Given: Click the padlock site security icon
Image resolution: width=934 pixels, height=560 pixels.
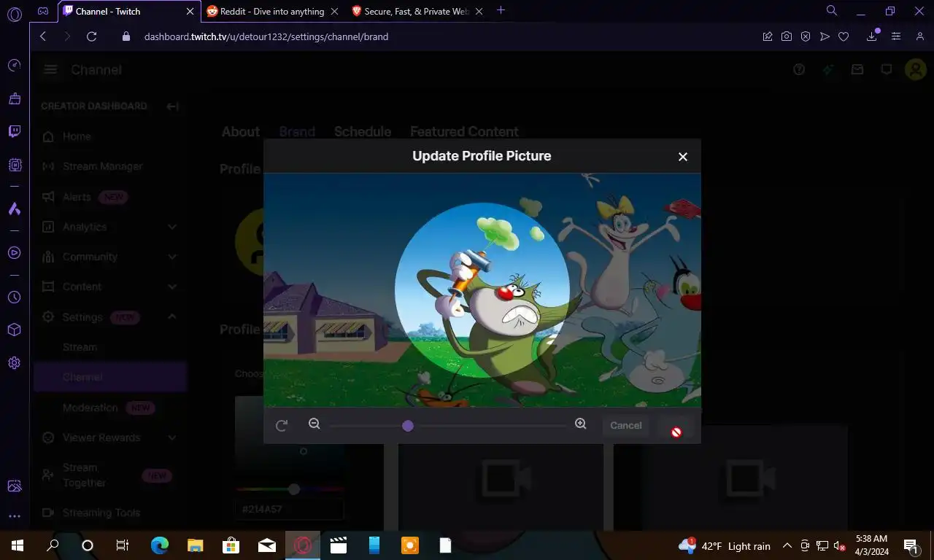Looking at the screenshot, I should 126,36.
